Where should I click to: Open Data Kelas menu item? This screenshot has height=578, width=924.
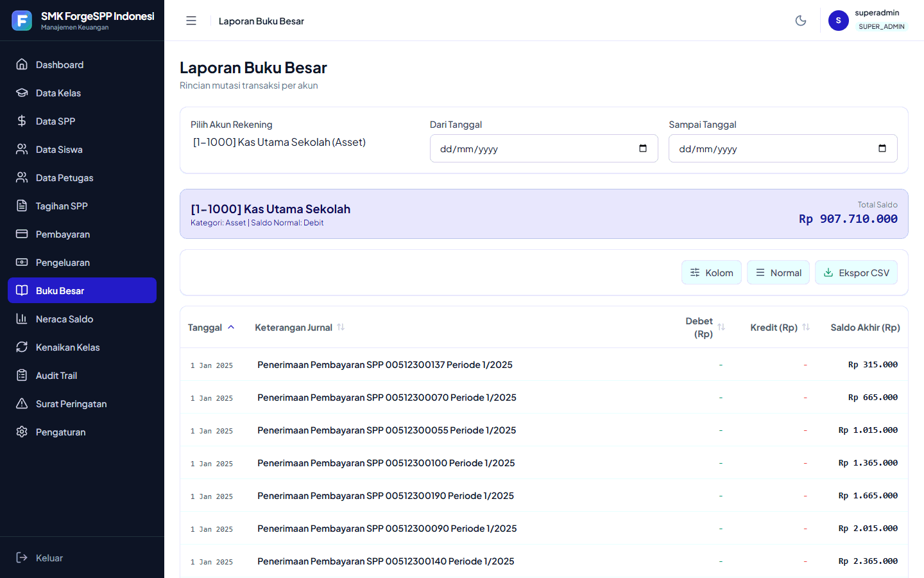point(82,92)
